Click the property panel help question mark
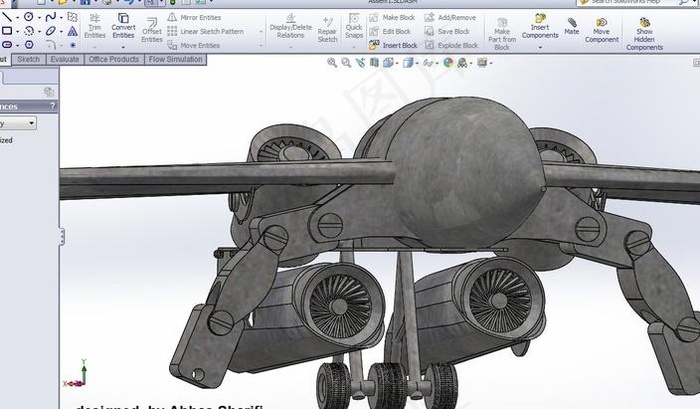The image size is (700, 409). coord(53,106)
